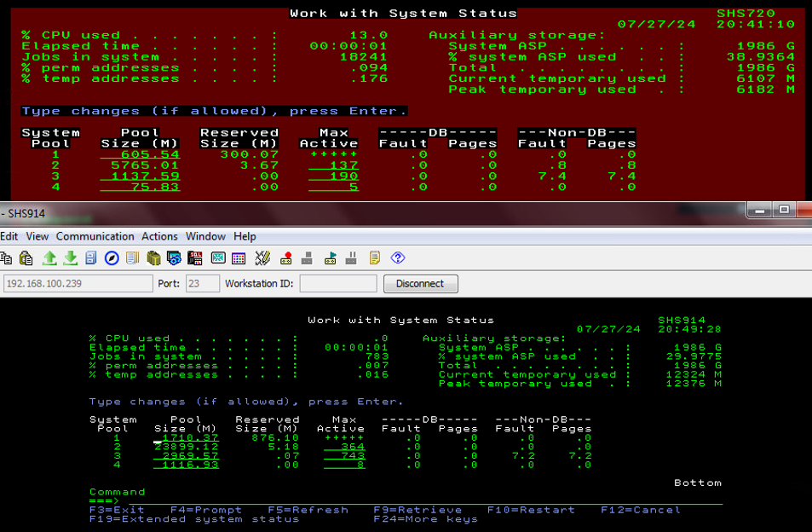Click max active 364 in SHS914
Viewport: 812px width, 532px height.
coord(344,447)
